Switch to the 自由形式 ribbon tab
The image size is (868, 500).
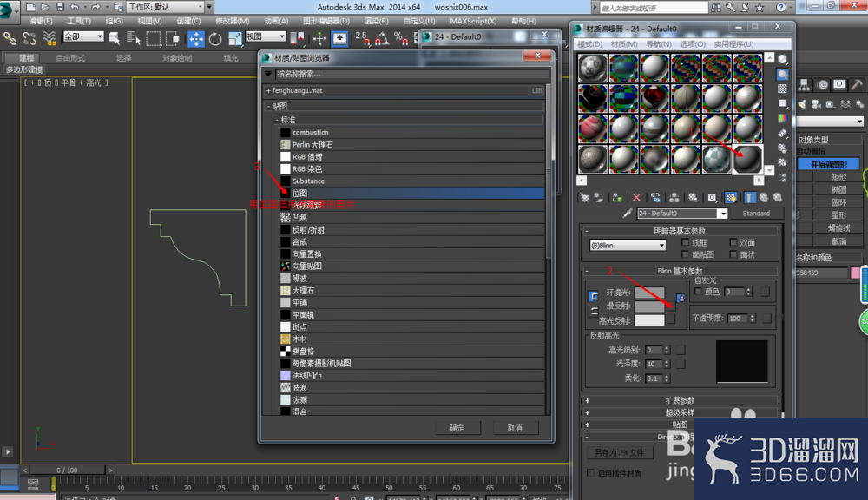70,57
